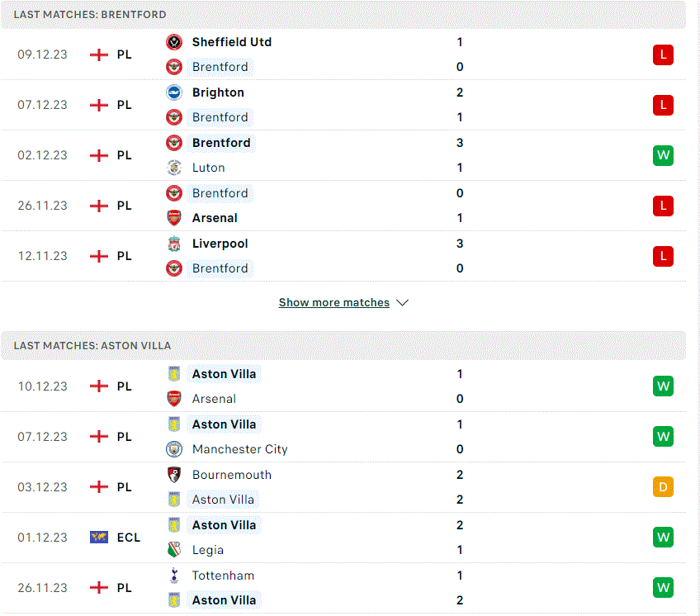Select the Arsenal team name on 26.11.23

215,218
